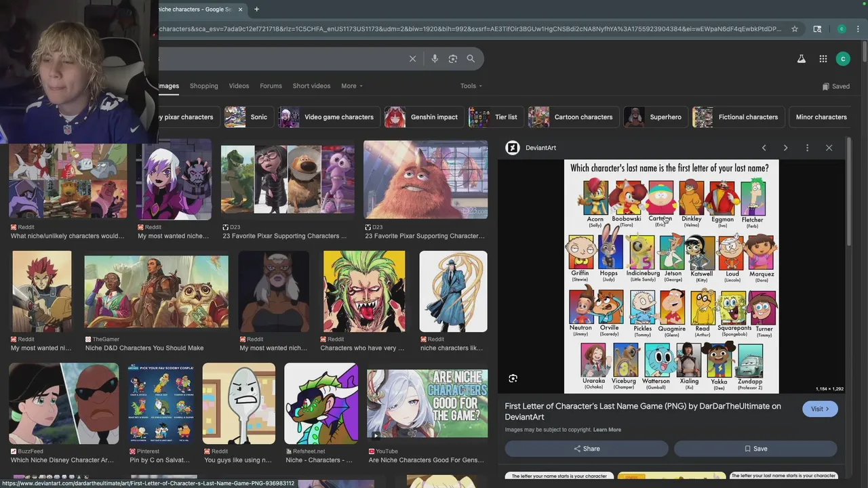868x488 pixels.
Task: Open the Are Niche Characters Good YouTube thumbnail
Action: pos(427,403)
